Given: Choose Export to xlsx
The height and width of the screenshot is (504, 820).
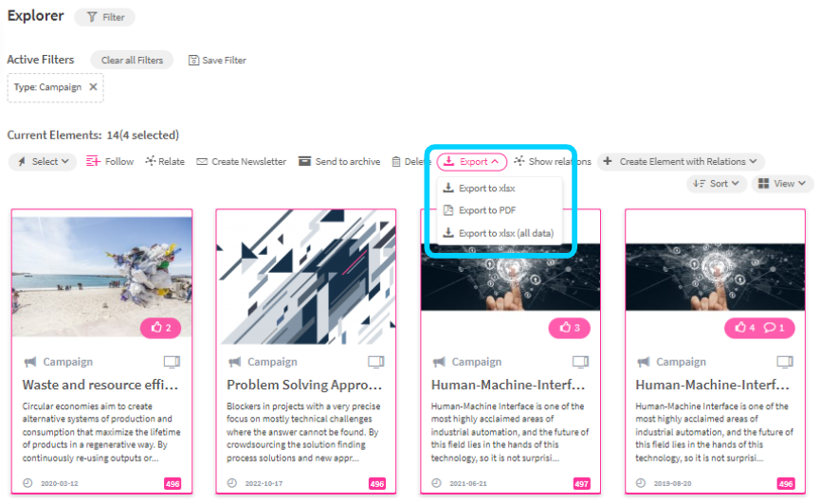Looking at the screenshot, I should [486, 189].
